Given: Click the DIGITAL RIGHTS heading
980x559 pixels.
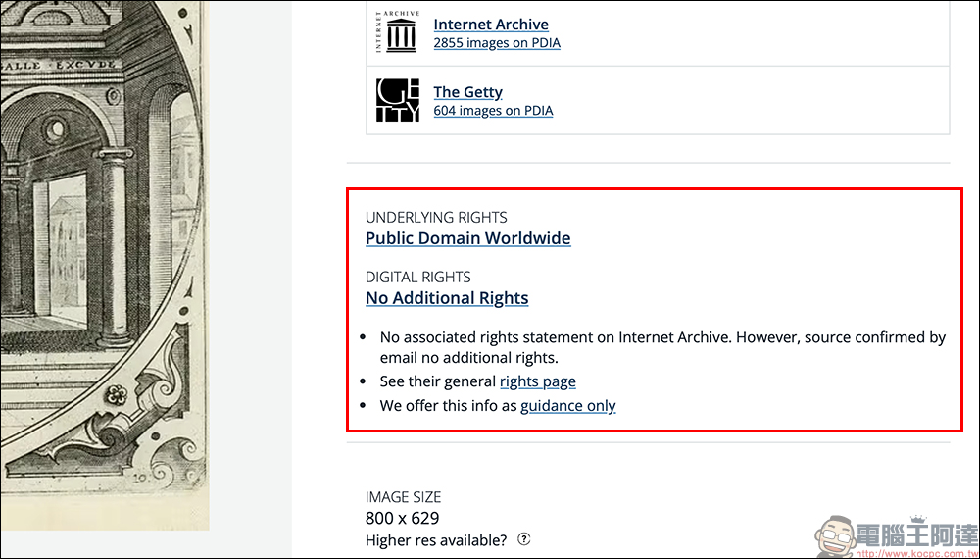Looking at the screenshot, I should tap(418, 277).
